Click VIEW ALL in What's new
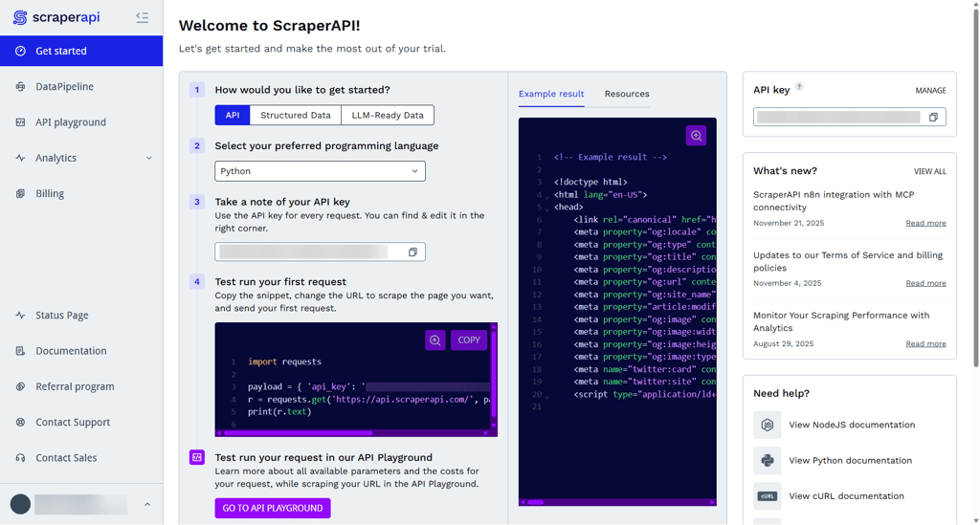Screen dimensions: 980x525 tap(929, 172)
